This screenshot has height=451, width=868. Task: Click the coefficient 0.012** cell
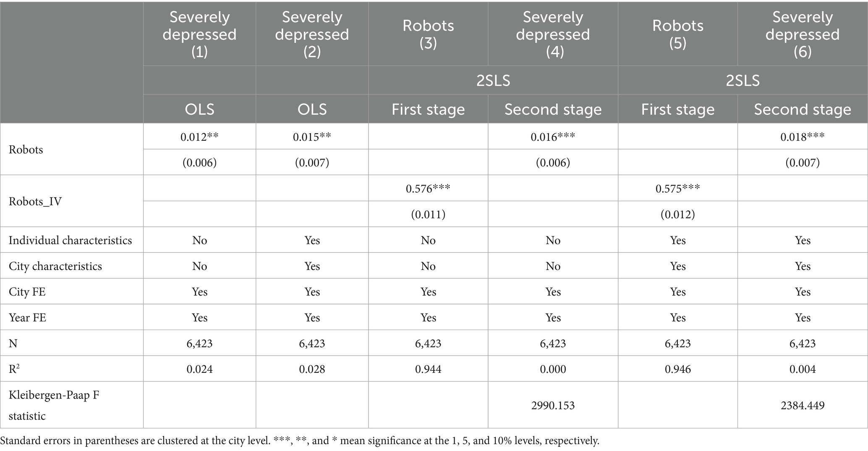click(x=200, y=137)
